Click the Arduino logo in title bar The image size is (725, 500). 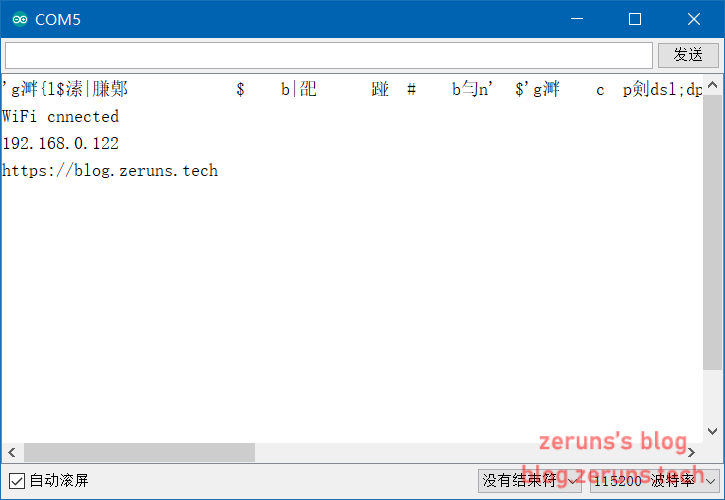point(19,19)
